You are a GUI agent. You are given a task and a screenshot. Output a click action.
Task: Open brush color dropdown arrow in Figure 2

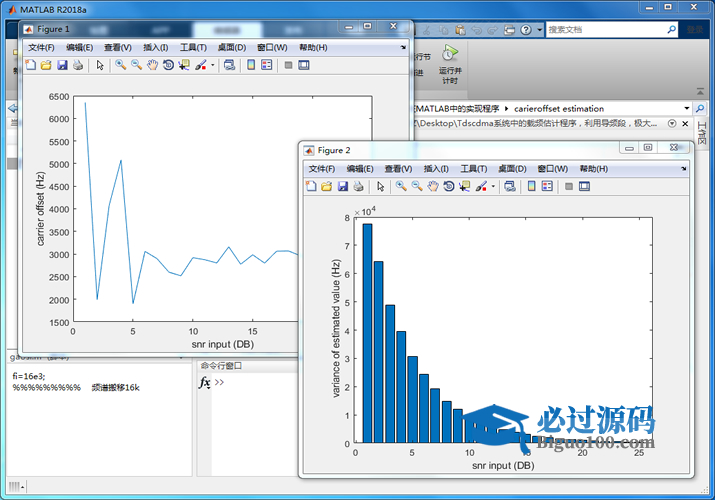[x=493, y=186]
